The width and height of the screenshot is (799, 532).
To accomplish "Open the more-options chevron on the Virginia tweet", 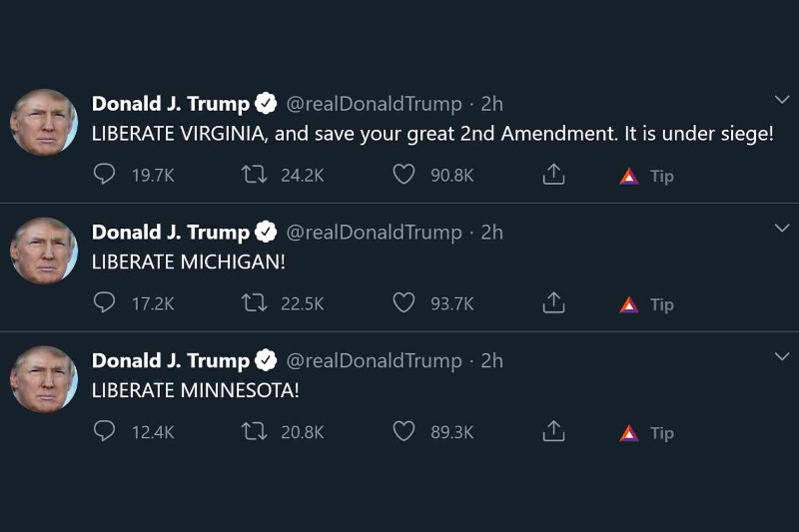I will pyautogui.click(x=782, y=100).
